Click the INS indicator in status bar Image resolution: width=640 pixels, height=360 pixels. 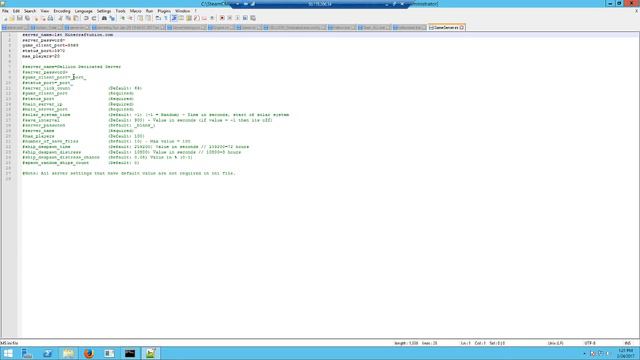point(628,343)
